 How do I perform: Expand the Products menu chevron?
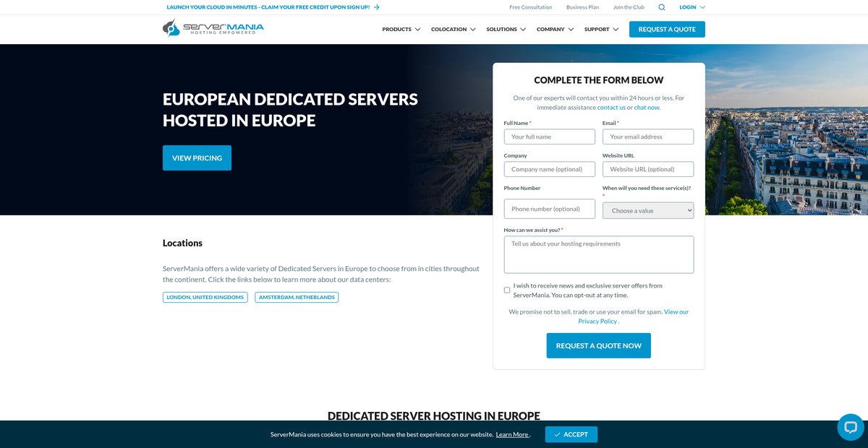[x=417, y=30]
